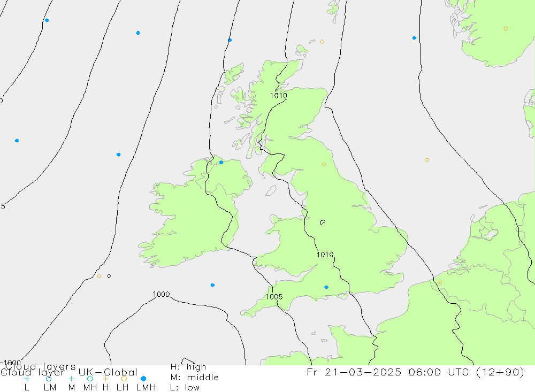Click the orange circle marker in the North Sea
The image size is (535, 392).
pos(427,160)
